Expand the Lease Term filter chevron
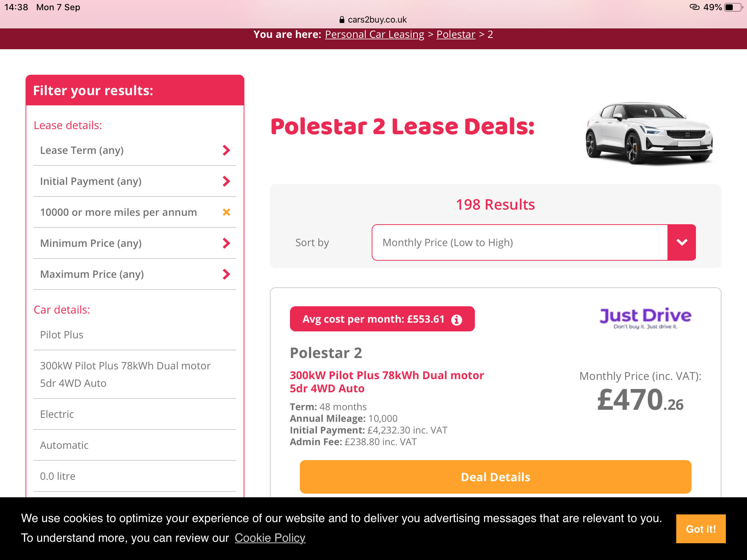Screen dimensions: 747x560 (227, 150)
